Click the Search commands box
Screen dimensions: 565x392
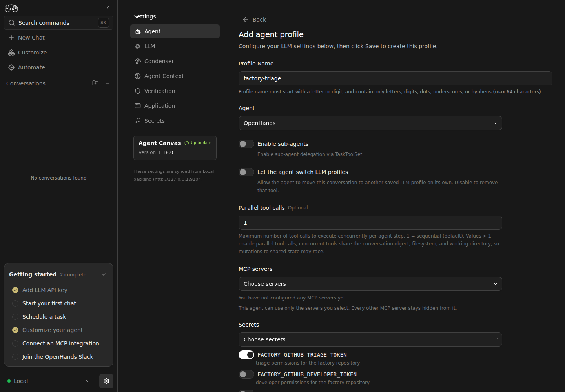coord(59,23)
